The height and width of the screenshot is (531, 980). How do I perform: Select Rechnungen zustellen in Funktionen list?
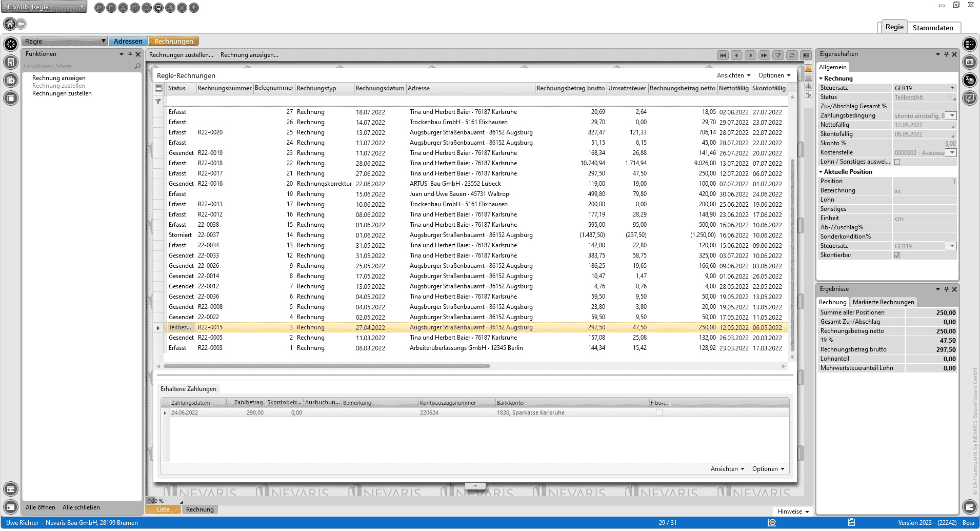(x=62, y=93)
